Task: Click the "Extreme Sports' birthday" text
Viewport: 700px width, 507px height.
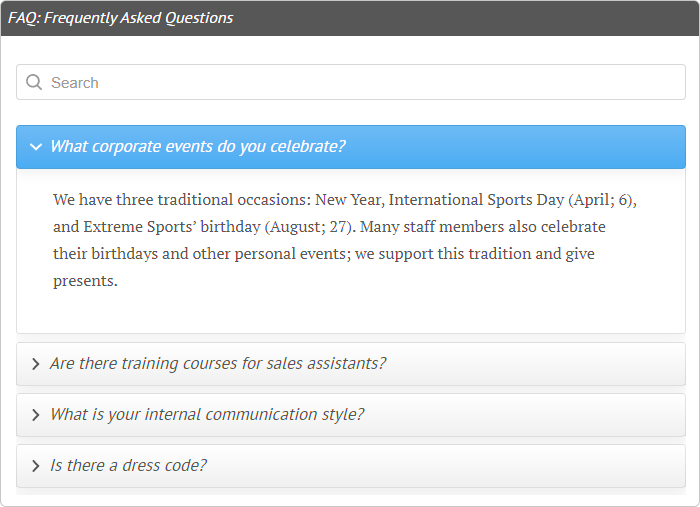Action: pyautogui.click(x=172, y=227)
